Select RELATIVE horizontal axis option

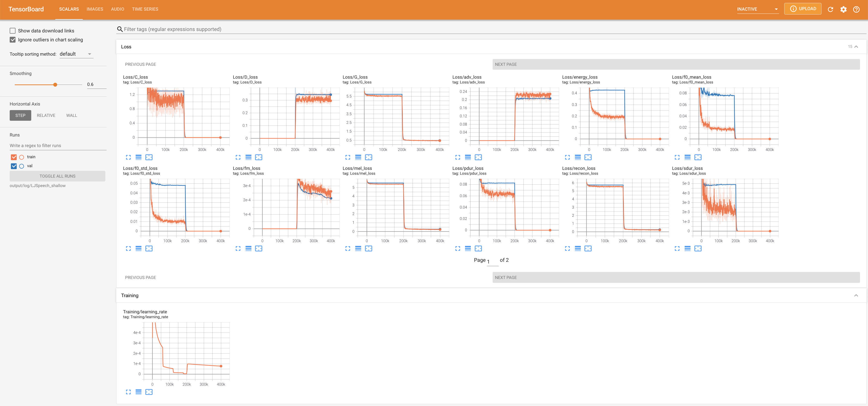46,115
